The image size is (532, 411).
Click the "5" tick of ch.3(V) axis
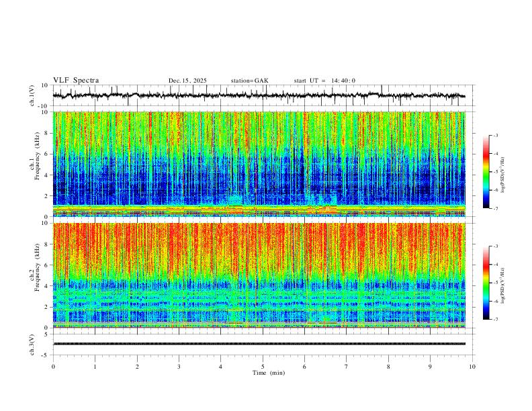click(x=47, y=334)
